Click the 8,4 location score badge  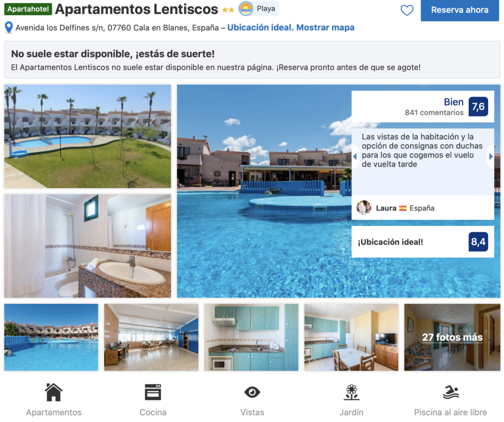[478, 241]
